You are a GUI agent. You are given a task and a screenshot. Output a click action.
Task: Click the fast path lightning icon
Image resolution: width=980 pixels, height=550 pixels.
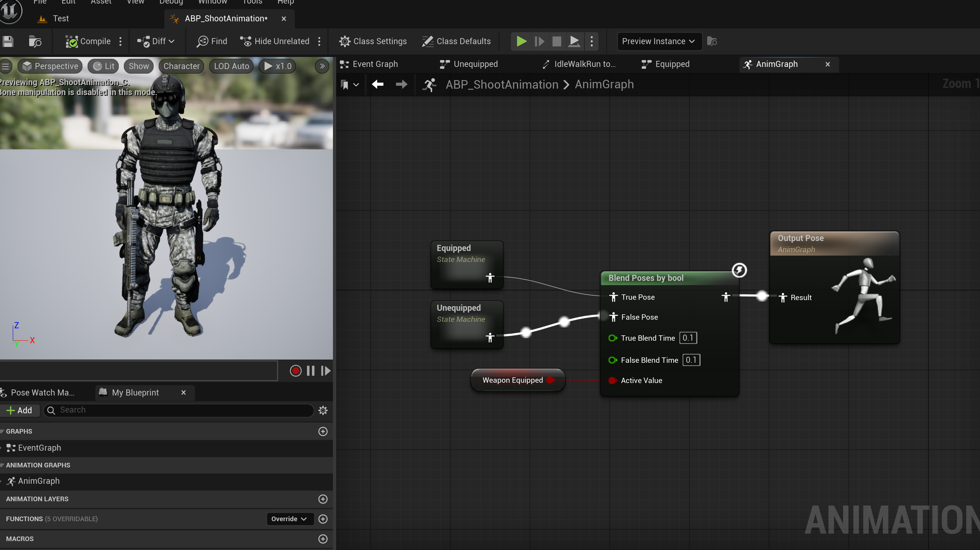[739, 270]
